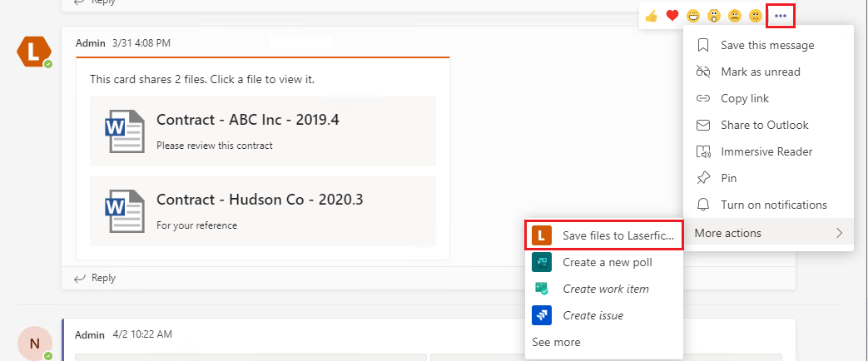Open Contract - Hudson Co - 2020.3 file
This screenshot has width=868, height=361.
click(263, 211)
